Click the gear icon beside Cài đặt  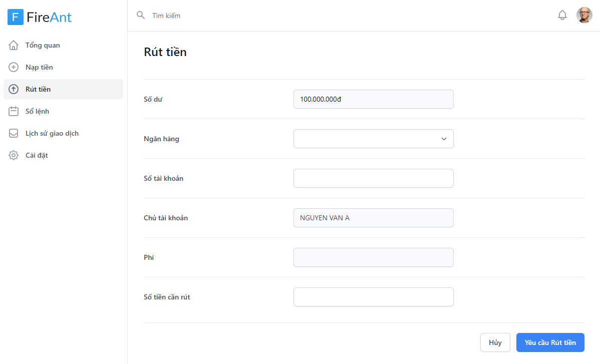14,155
